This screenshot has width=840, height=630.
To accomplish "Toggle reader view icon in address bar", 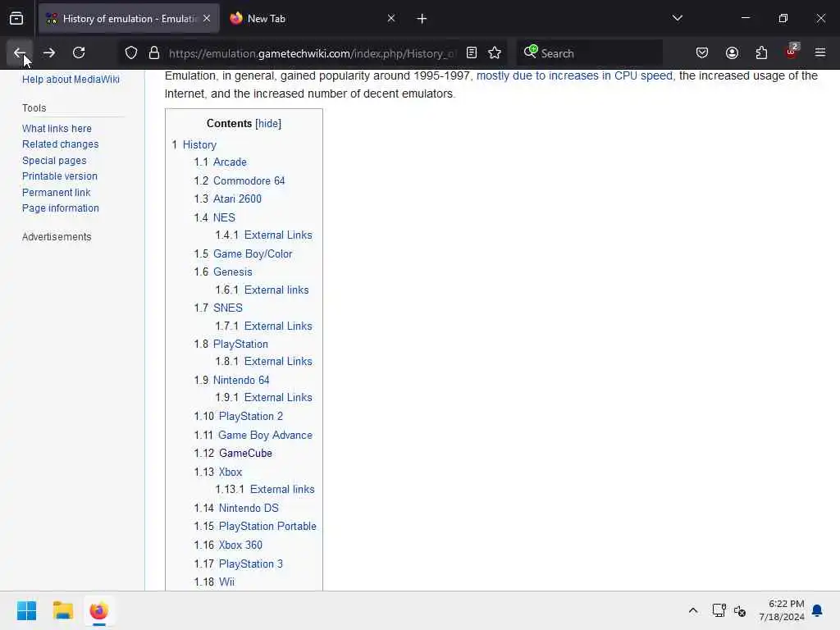I will click(472, 53).
